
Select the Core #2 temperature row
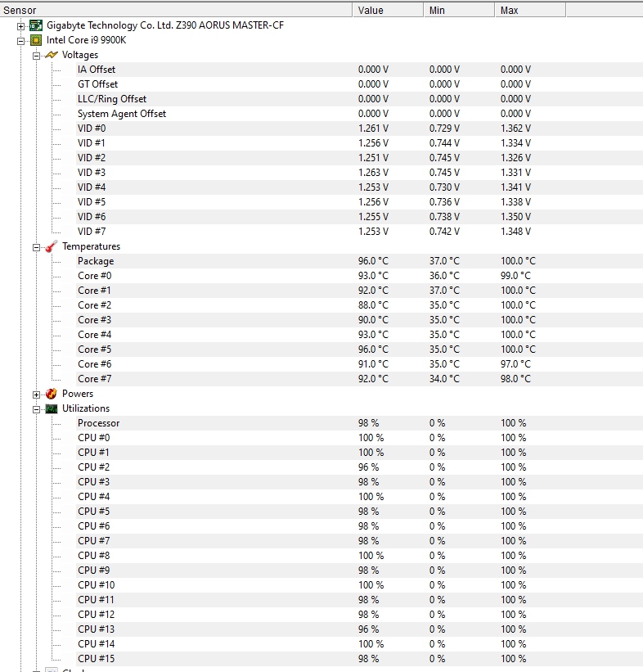(x=359, y=305)
